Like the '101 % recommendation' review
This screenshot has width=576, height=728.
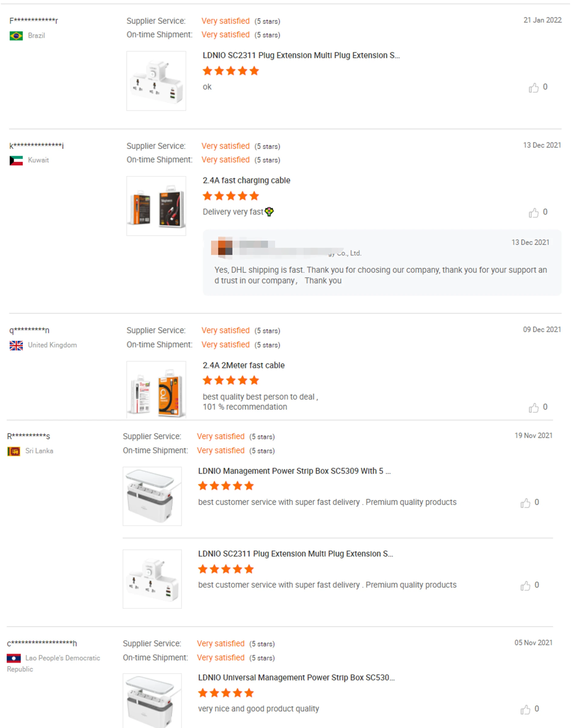[533, 408]
